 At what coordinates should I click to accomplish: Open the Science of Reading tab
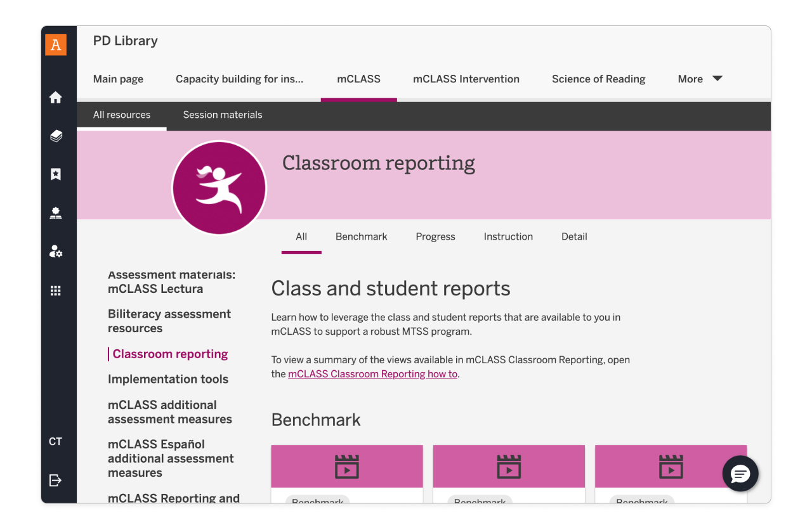pos(598,79)
